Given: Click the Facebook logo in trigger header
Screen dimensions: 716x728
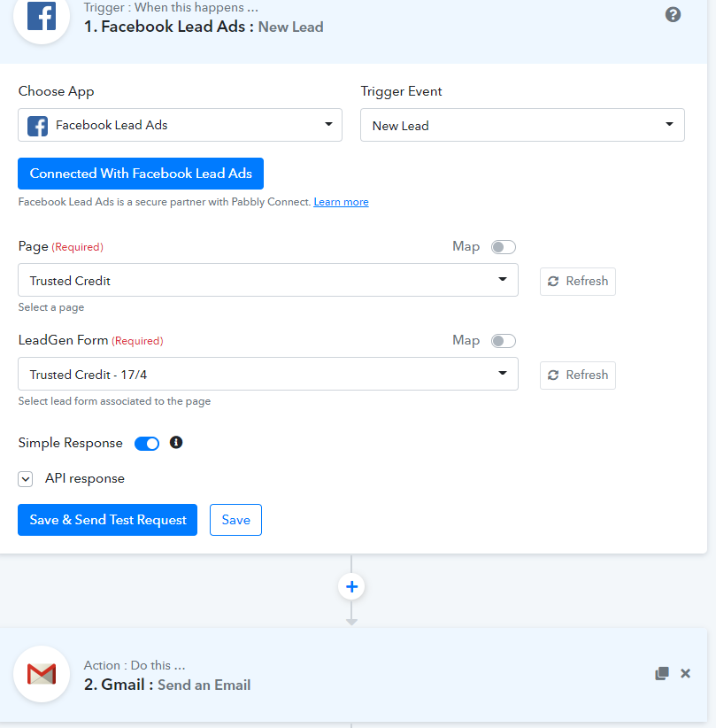Looking at the screenshot, I should [42, 16].
